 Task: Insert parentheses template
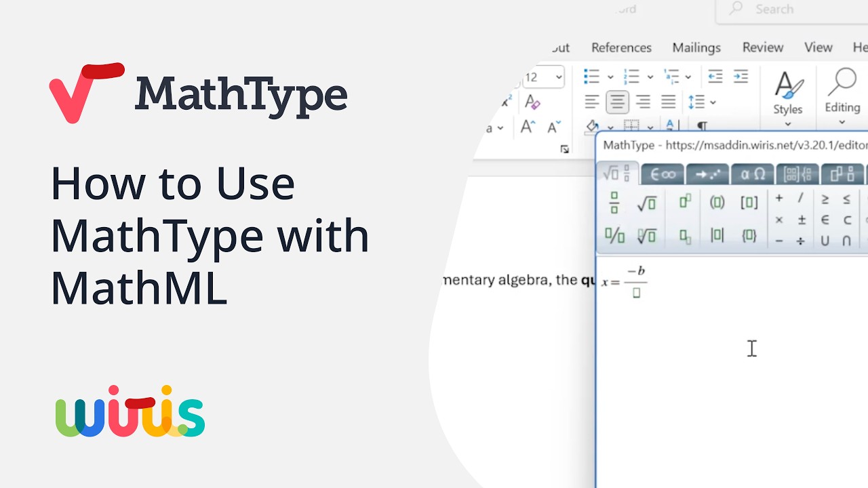[717, 202]
